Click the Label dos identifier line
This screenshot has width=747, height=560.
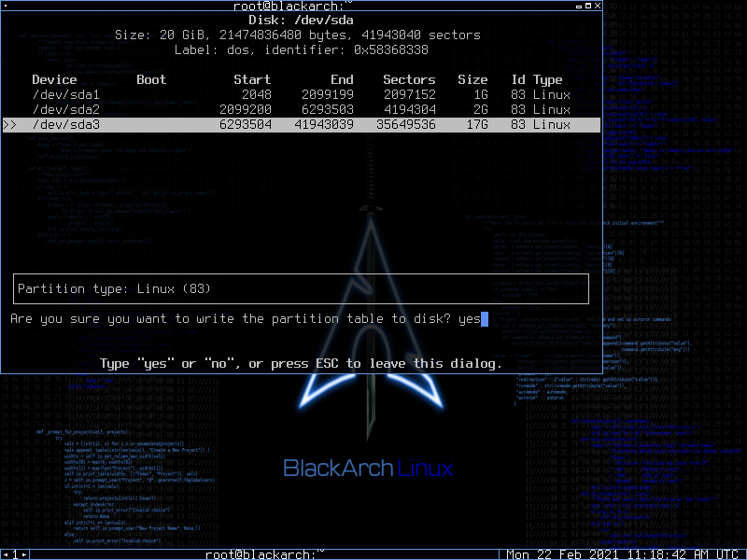point(301,50)
